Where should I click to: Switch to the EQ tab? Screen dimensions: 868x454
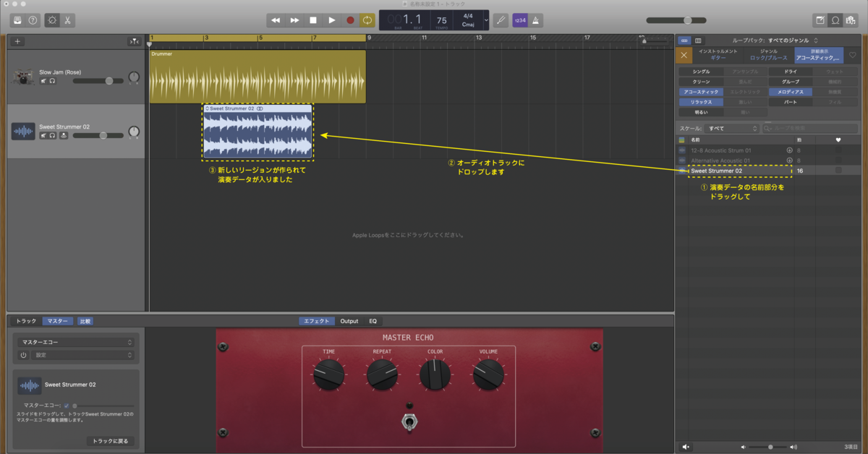coord(373,321)
